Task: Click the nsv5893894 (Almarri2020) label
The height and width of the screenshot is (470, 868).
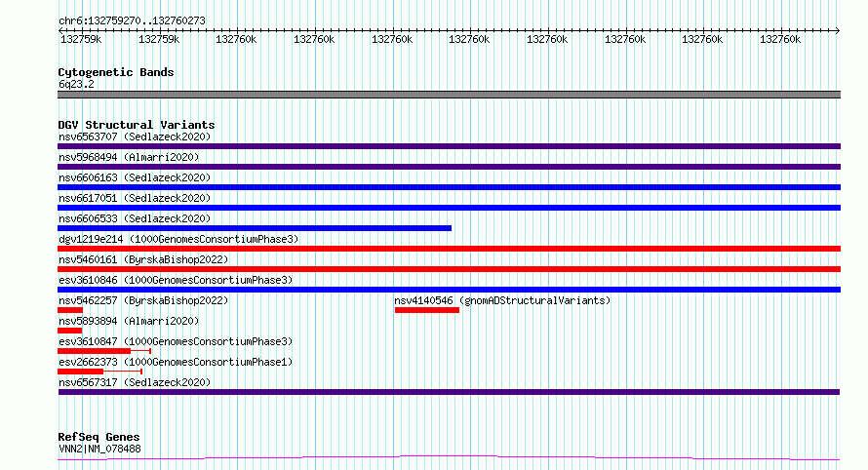Action: click(129, 321)
